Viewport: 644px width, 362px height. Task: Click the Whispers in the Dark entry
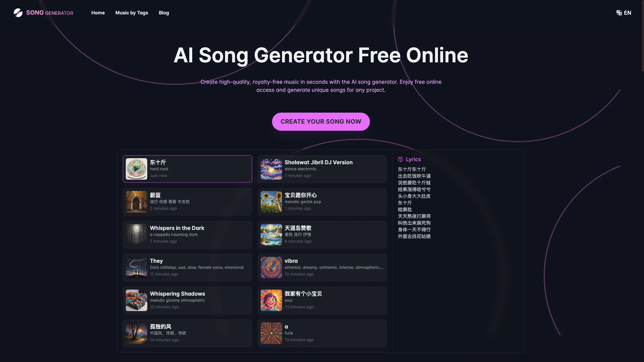(187, 234)
